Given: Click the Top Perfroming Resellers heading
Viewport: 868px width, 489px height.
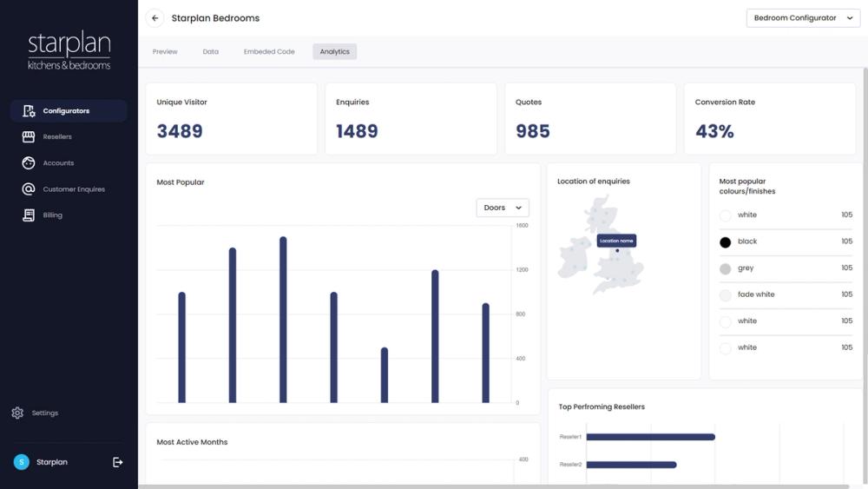Looking at the screenshot, I should tap(602, 406).
